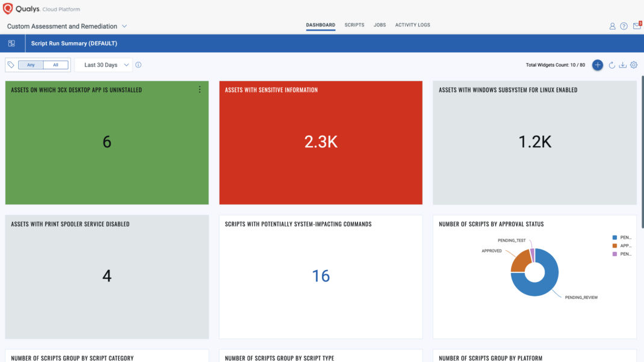644x362 pixels.
Task: Click the user profile icon
Action: [x=612, y=26]
